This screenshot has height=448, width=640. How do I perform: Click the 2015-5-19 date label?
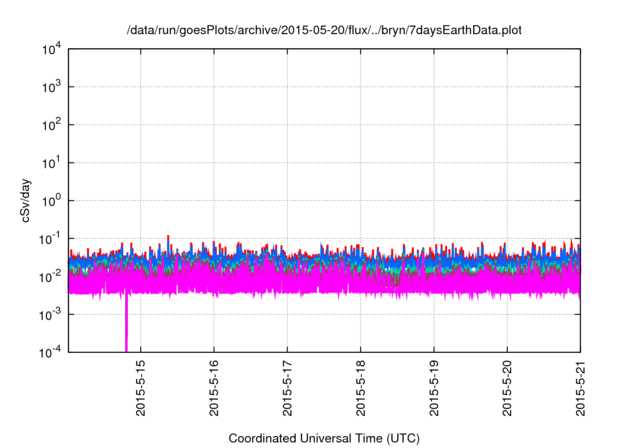434,388
